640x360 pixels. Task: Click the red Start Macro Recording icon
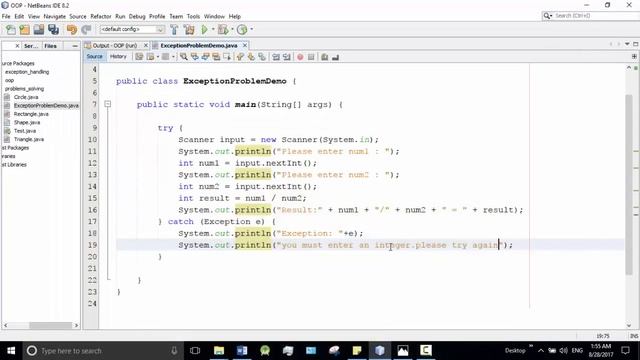coord(300,57)
